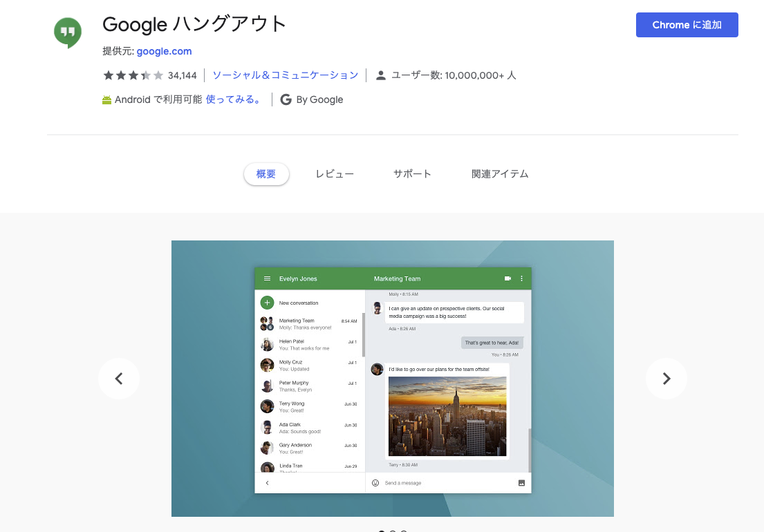Viewport: 764px width, 532px height.
Task: Select the 概要 tab
Action: [266, 174]
